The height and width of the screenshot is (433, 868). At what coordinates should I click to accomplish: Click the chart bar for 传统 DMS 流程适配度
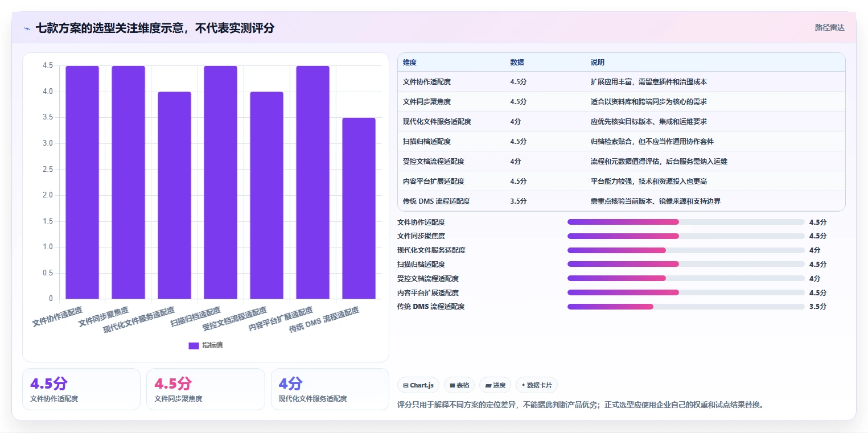(359, 208)
